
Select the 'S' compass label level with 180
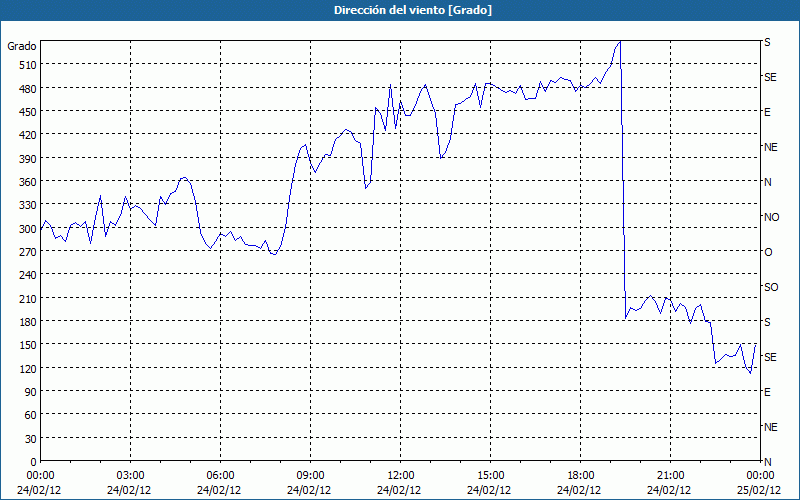coord(767,322)
